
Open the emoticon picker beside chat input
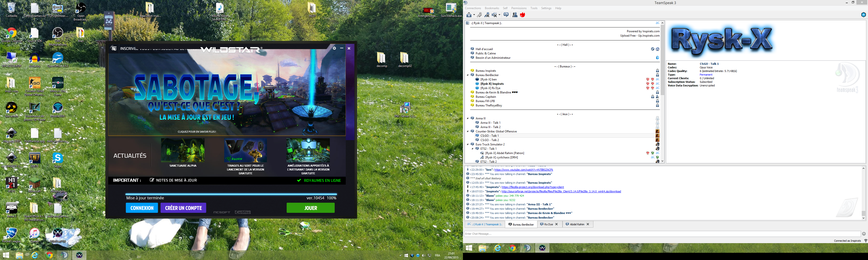tap(864, 234)
